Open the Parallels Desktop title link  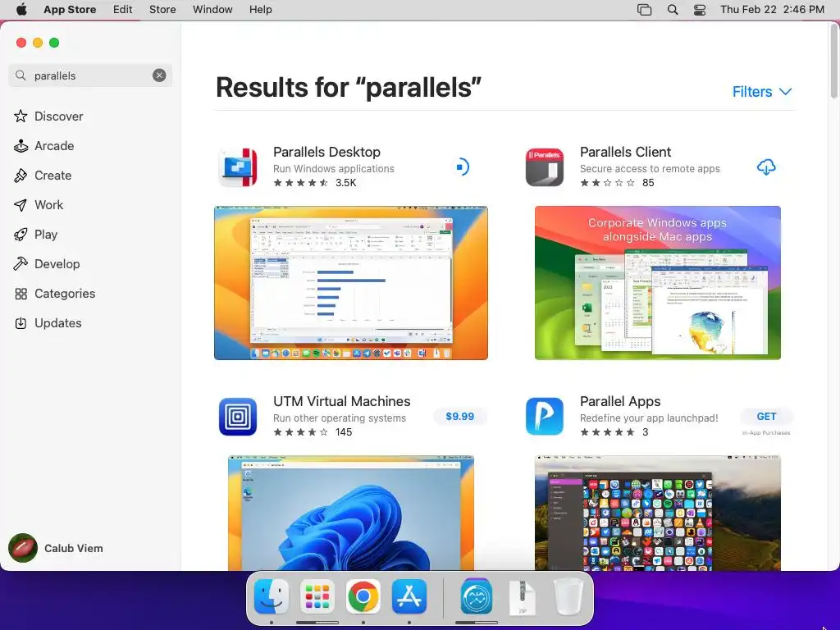click(x=326, y=152)
